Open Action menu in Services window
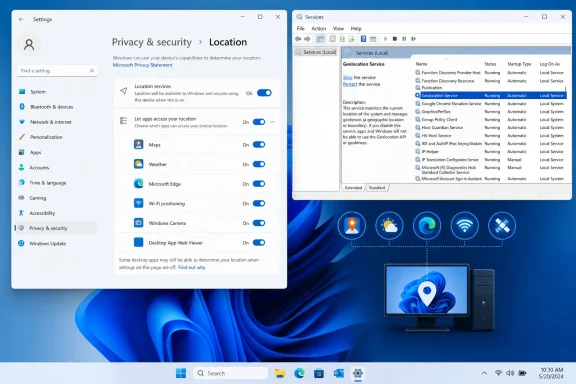 318,28
